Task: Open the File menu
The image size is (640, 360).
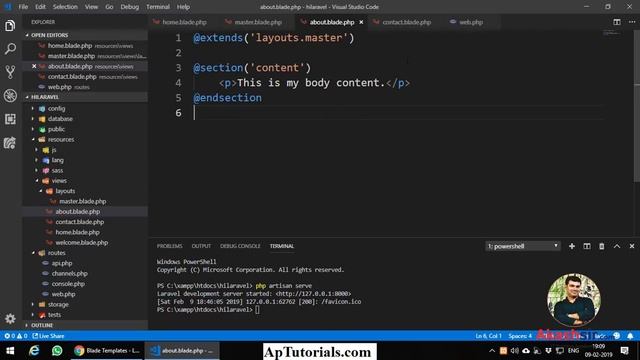Action: (x=23, y=7)
